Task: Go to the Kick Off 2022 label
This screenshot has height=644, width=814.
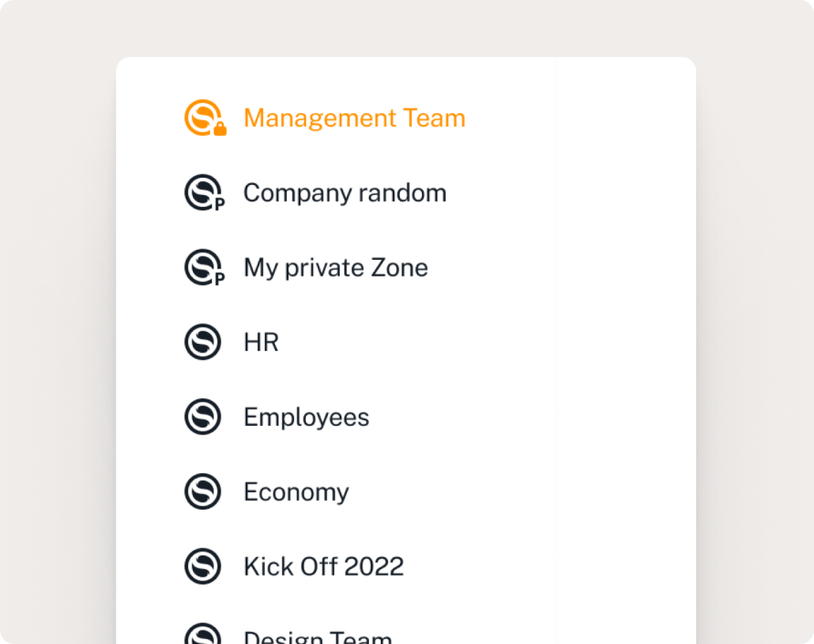Action: point(323,567)
